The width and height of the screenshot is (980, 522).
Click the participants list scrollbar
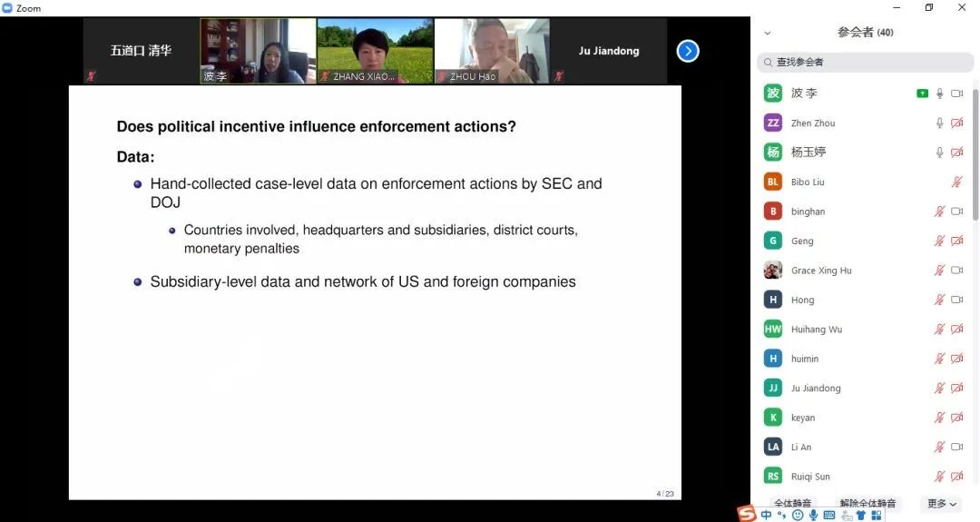click(975, 154)
